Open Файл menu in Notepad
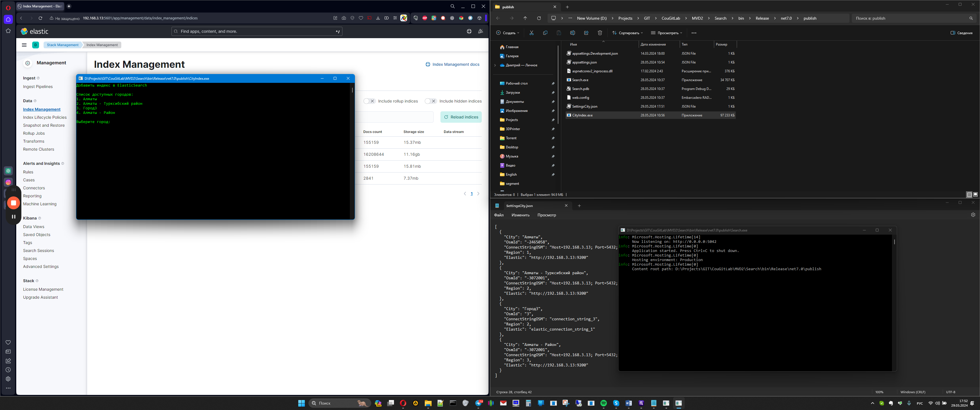The image size is (980, 410). 499,215
